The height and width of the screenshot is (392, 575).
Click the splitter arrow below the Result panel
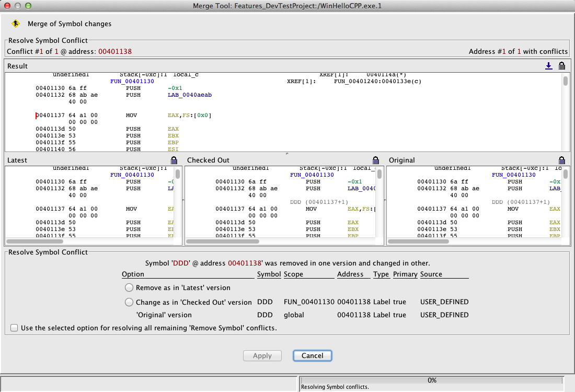click(x=286, y=154)
